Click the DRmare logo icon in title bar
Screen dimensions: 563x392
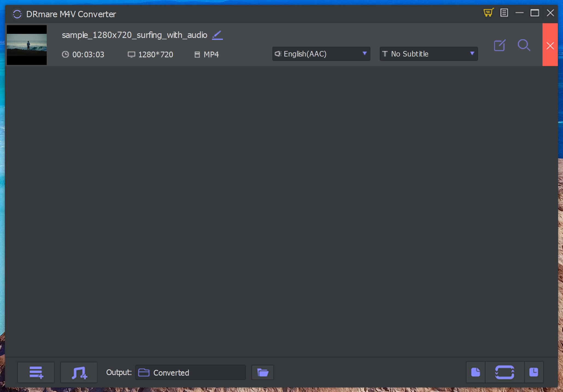17,14
